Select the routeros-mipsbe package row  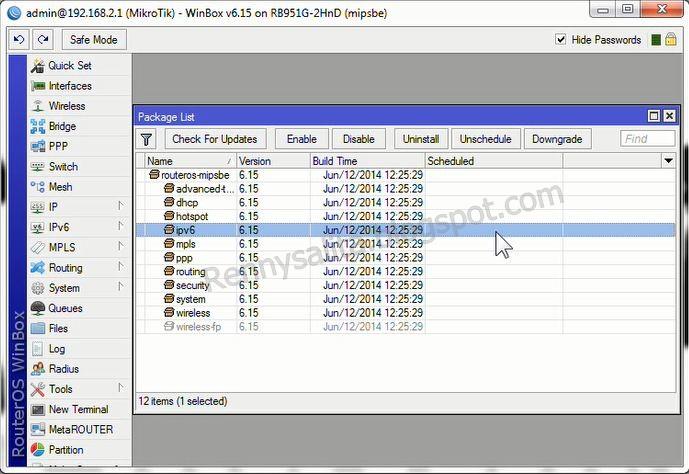click(x=405, y=175)
